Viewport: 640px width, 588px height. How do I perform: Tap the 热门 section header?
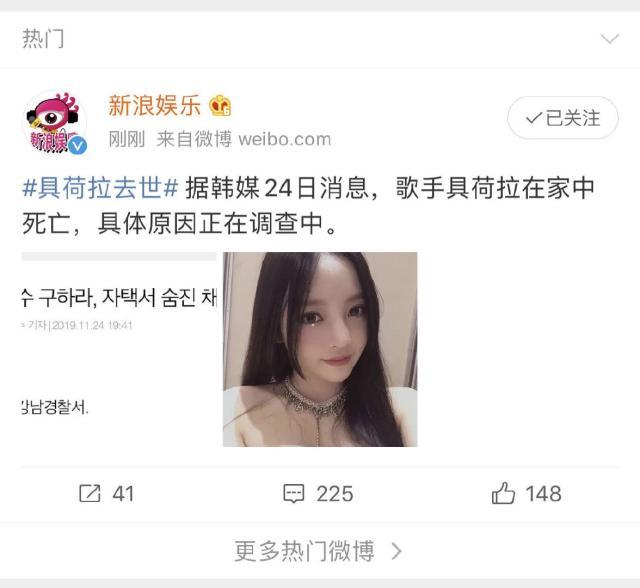tap(43, 39)
